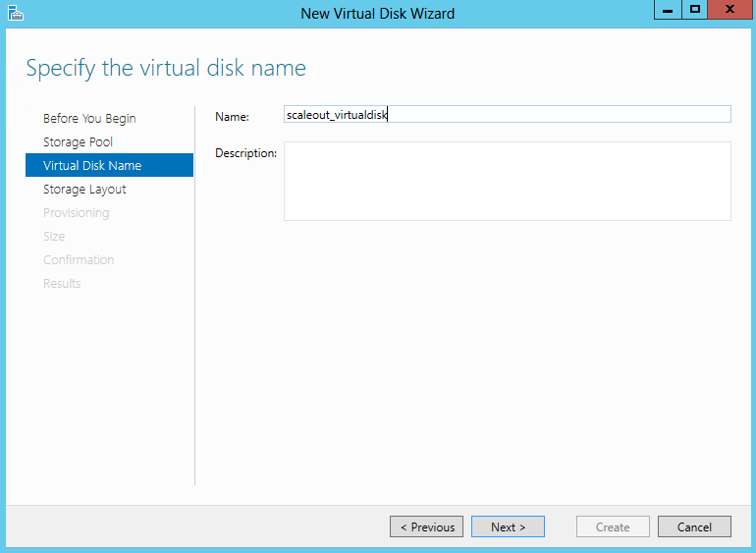
Task: Select the Virtual Disk Name step
Action: coord(109,165)
